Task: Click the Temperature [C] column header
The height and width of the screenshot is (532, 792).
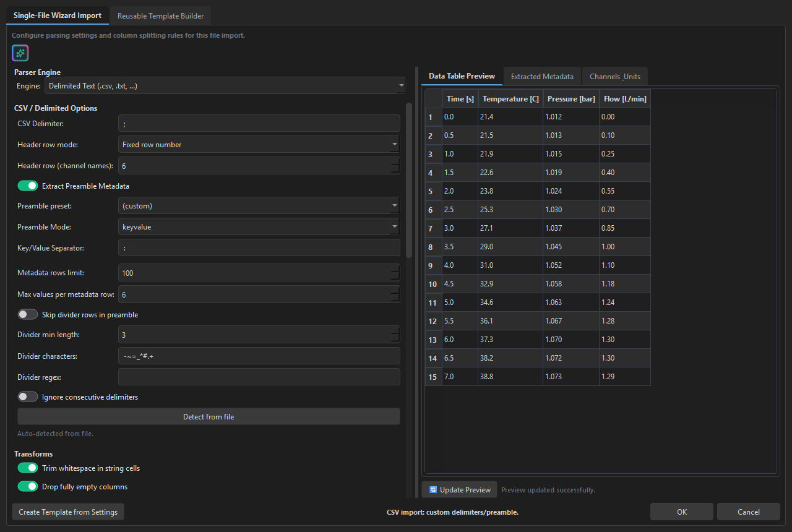Action: (510, 98)
